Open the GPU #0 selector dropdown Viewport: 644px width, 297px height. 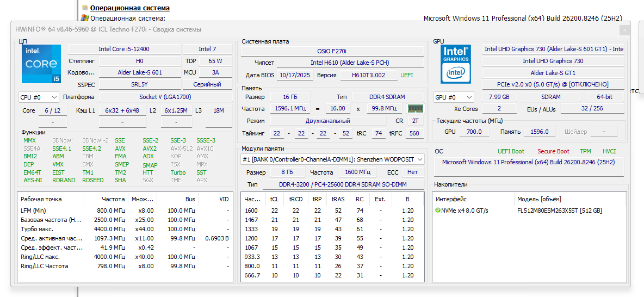[454, 97]
